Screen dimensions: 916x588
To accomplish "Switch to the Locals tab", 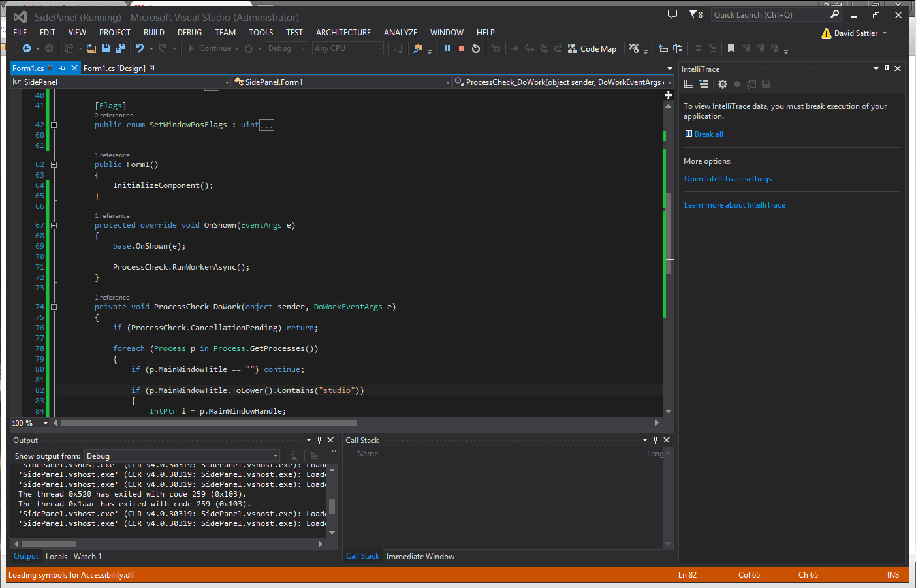I will (56, 557).
